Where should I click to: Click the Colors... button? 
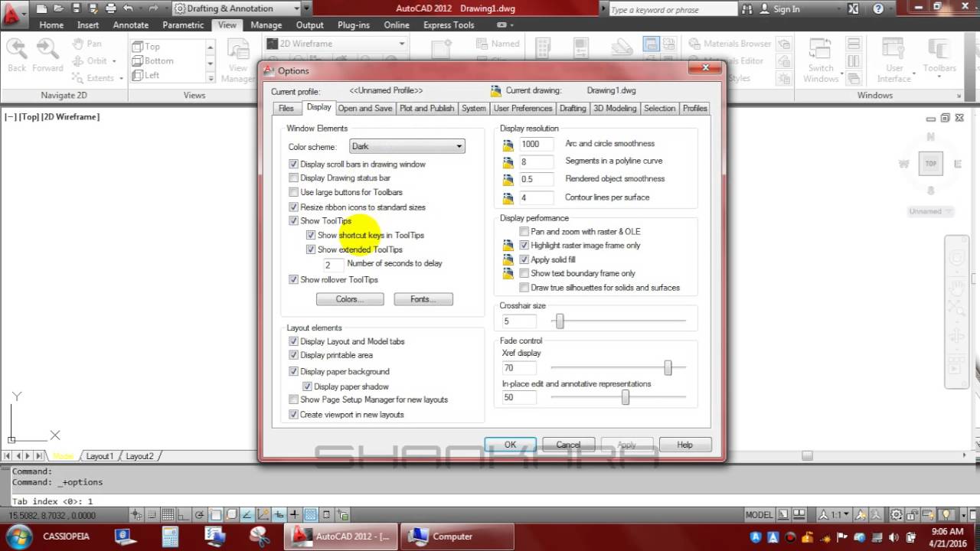pyautogui.click(x=350, y=299)
